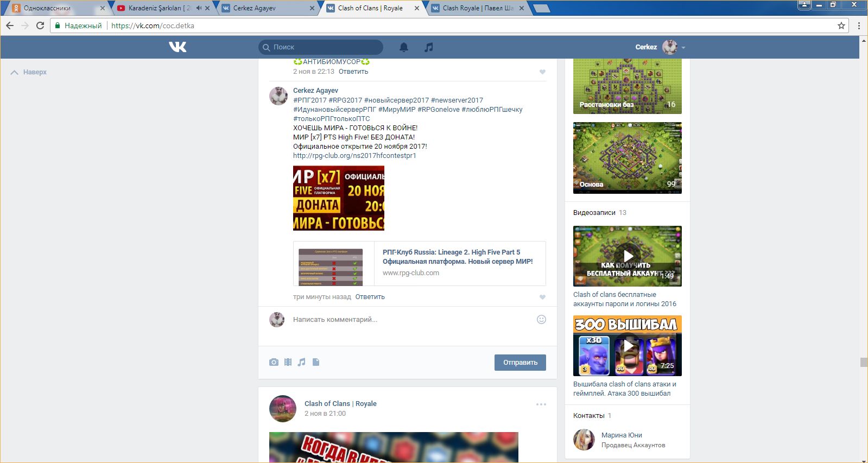Click the secure padlock icon
Image resolution: width=868 pixels, height=463 pixels.
(58, 26)
